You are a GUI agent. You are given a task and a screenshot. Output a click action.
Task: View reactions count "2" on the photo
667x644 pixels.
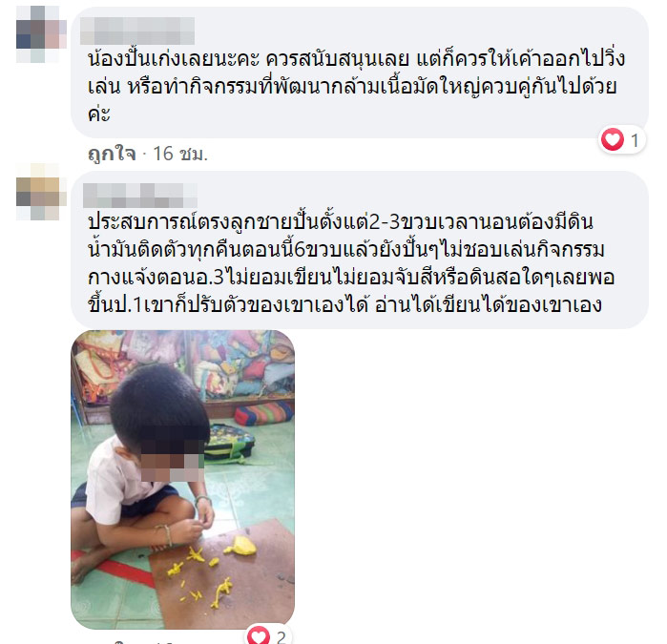tap(281, 636)
